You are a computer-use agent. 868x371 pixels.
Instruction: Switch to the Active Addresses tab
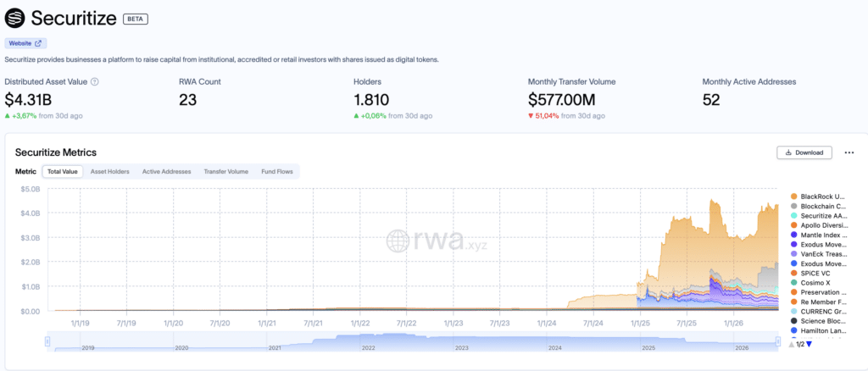[x=167, y=171]
